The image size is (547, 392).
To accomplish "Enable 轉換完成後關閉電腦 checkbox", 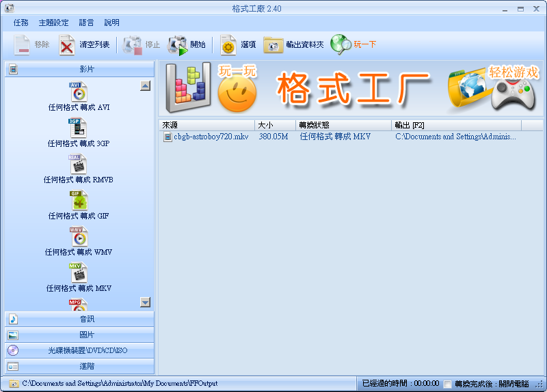I will [447, 384].
